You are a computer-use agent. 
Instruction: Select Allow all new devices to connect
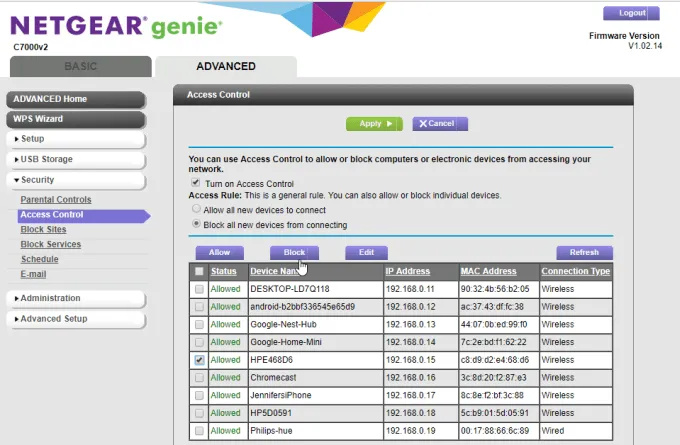(196, 210)
